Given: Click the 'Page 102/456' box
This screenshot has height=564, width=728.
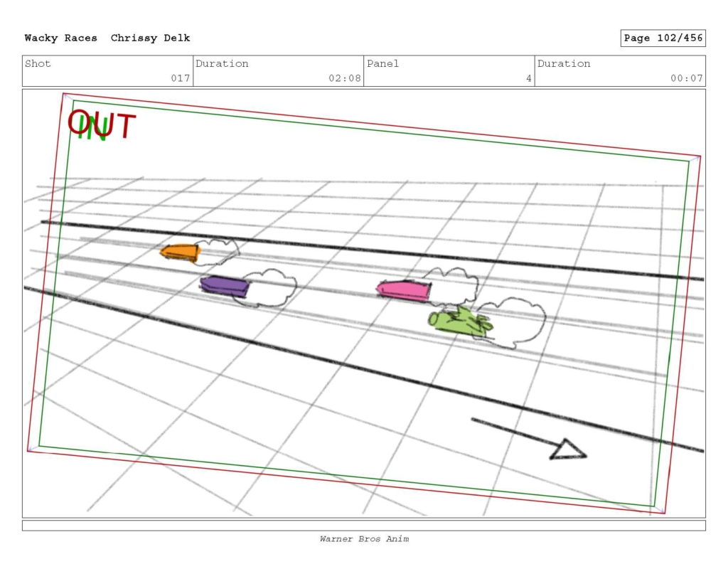Looking at the screenshot, I should 663,38.
